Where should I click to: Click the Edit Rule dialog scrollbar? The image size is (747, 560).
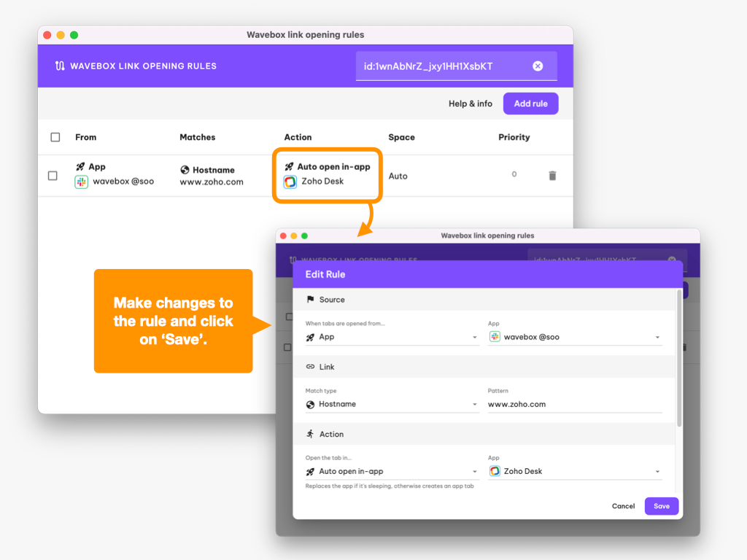point(679,359)
